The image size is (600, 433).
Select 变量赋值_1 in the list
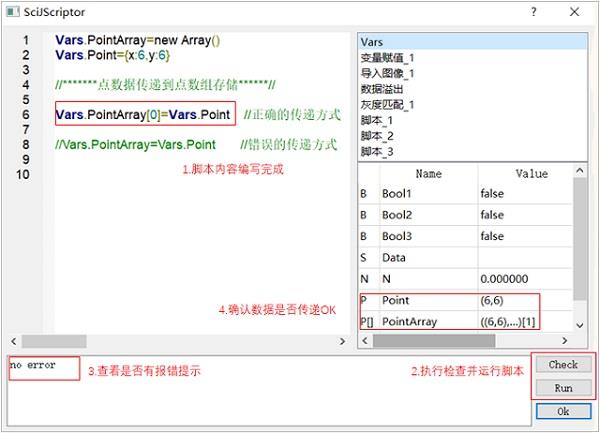386,58
